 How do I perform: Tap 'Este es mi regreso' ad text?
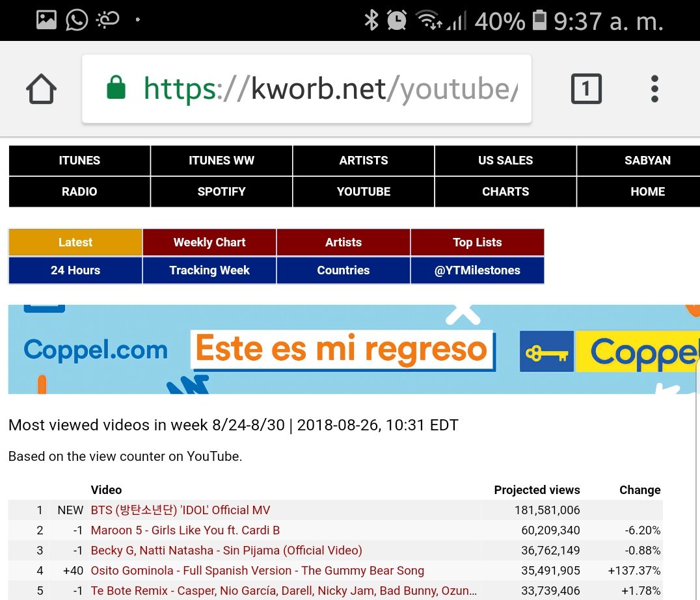pos(342,349)
